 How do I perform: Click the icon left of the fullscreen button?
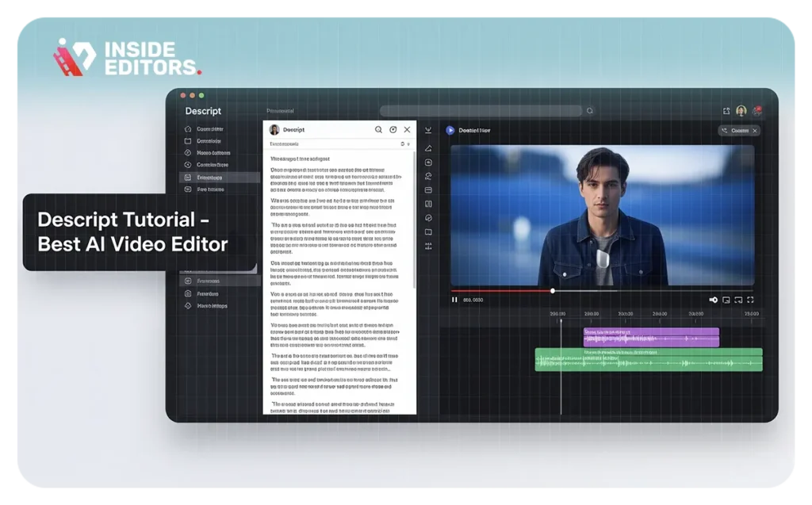[x=738, y=300]
